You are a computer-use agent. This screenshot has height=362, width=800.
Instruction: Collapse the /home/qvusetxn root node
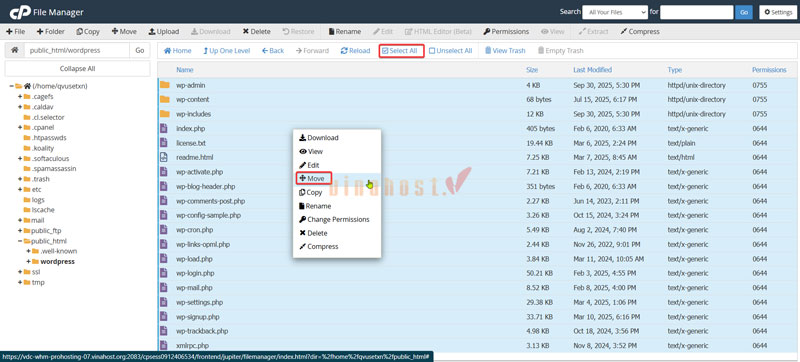(x=11, y=86)
